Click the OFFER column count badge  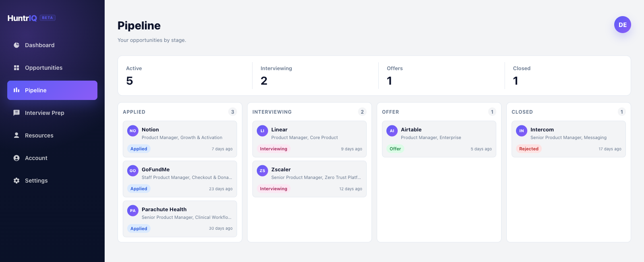(x=492, y=112)
